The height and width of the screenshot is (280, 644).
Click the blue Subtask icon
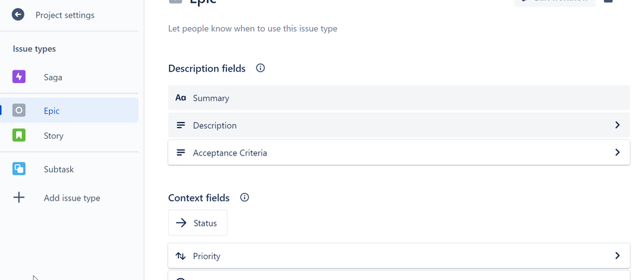19,169
